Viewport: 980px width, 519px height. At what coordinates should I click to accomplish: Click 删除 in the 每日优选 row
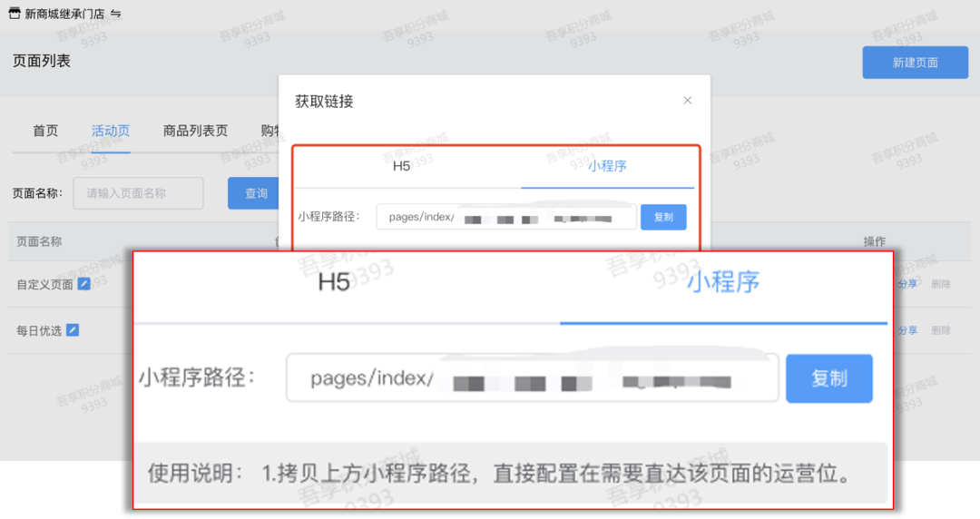tap(941, 330)
